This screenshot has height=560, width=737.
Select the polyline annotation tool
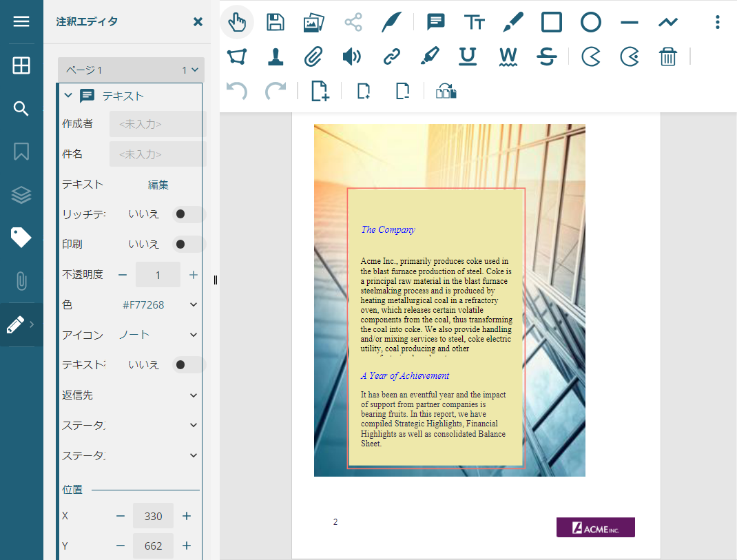point(668,22)
